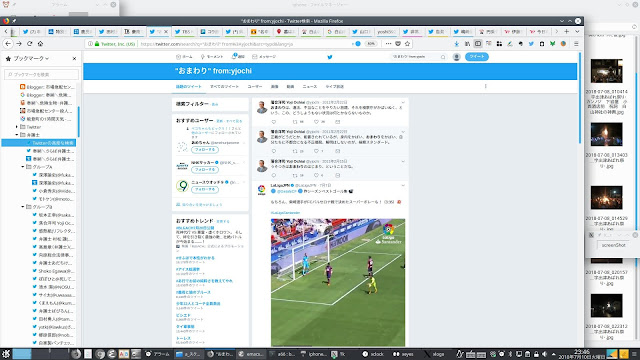Reload the current Twitter page
The width and height of the screenshot is (640, 360).
(29, 44)
